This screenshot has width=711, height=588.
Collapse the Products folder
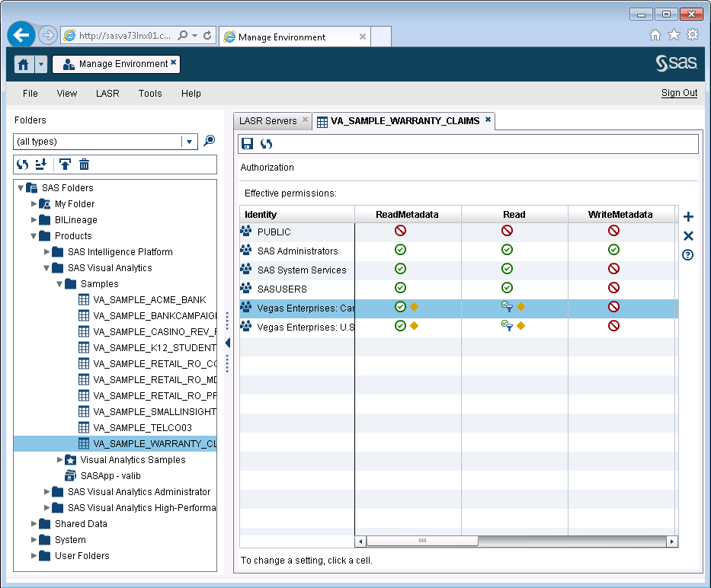tap(34, 236)
